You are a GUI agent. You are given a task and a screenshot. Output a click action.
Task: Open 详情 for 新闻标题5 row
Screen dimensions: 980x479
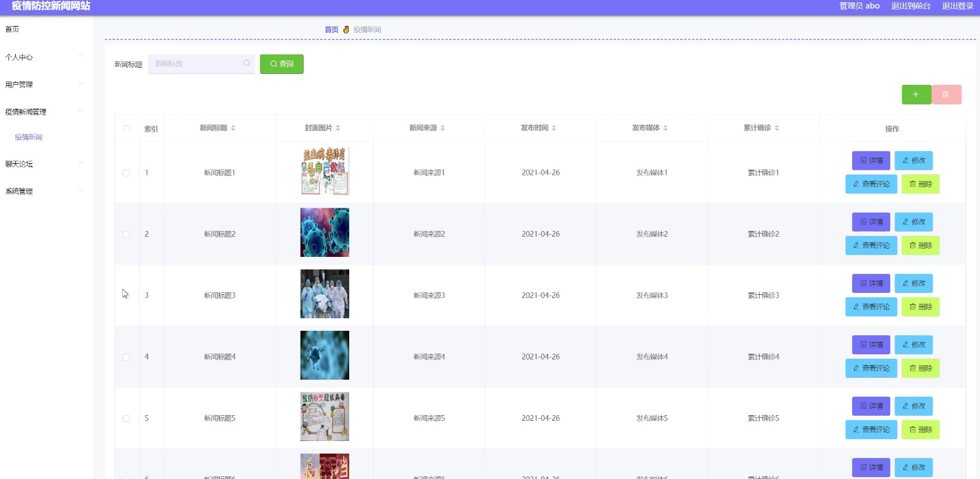(x=871, y=406)
